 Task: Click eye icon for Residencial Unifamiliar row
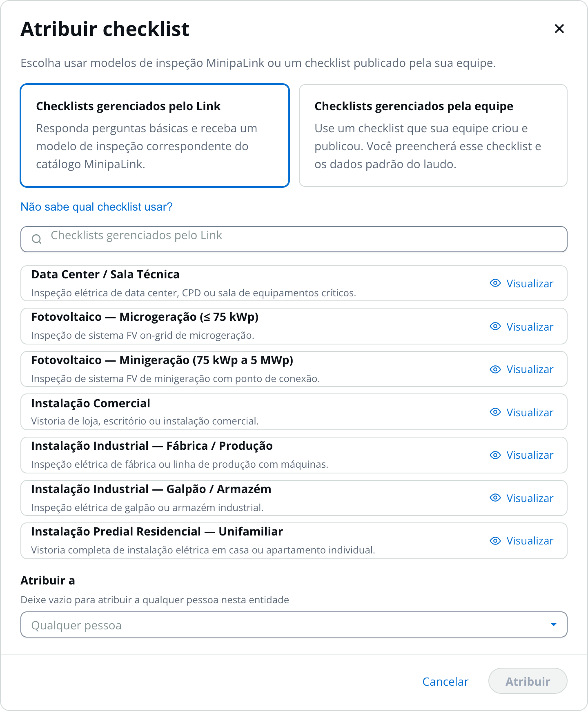coord(495,540)
